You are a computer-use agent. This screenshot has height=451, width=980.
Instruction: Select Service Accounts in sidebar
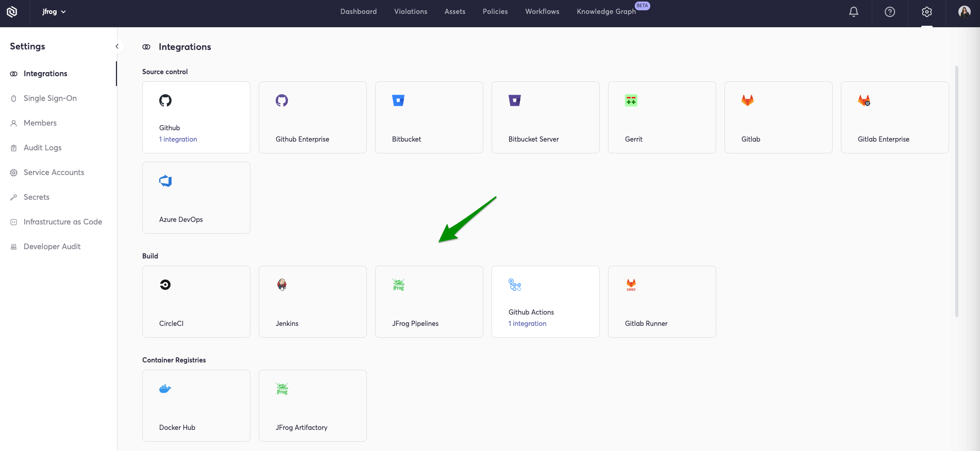coord(54,172)
